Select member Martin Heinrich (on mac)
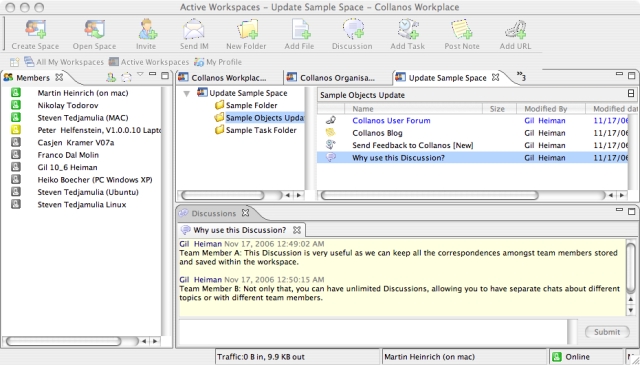This screenshot has width=640, height=365. (x=83, y=93)
